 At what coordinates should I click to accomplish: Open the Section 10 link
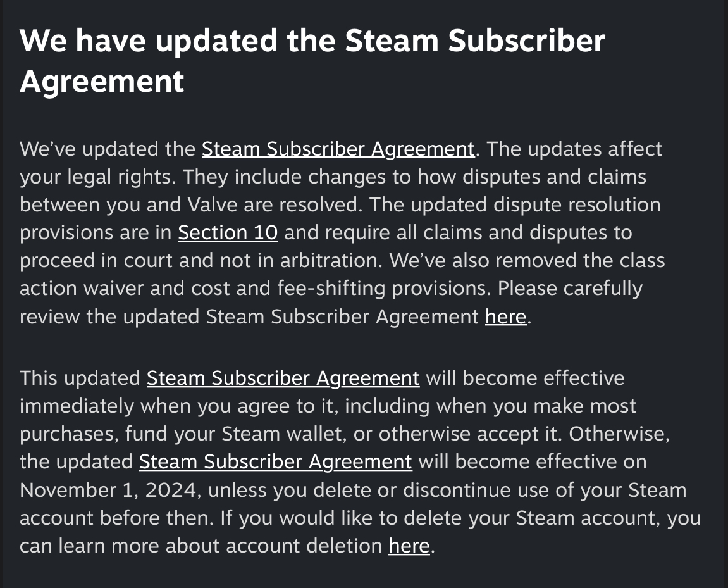(228, 233)
